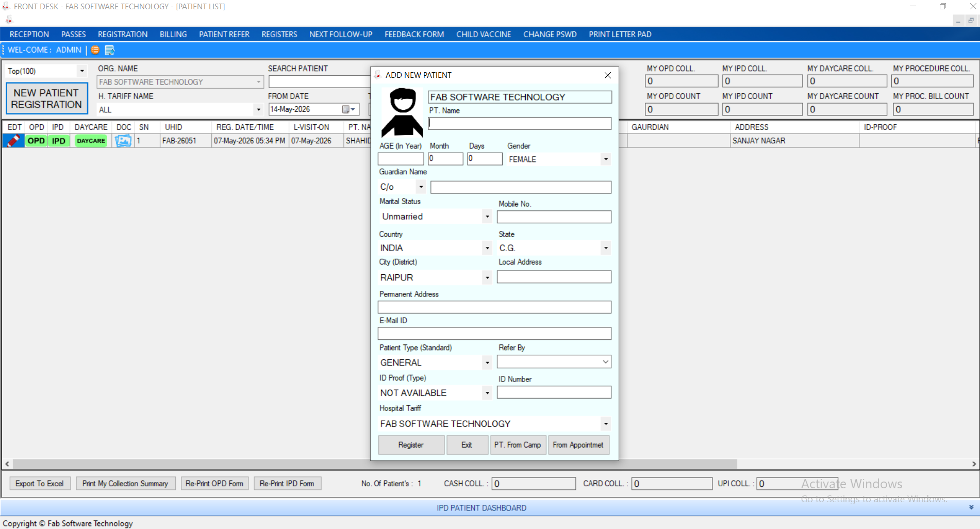Open the Patient Type dropdown
Image resolution: width=980 pixels, height=529 pixels.
487,362
